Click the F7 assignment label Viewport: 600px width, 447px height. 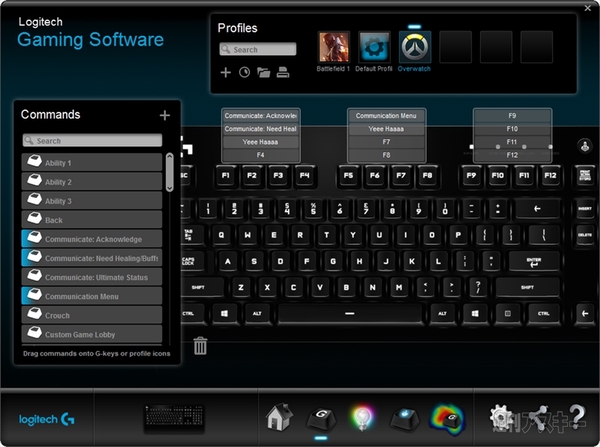[x=386, y=142]
